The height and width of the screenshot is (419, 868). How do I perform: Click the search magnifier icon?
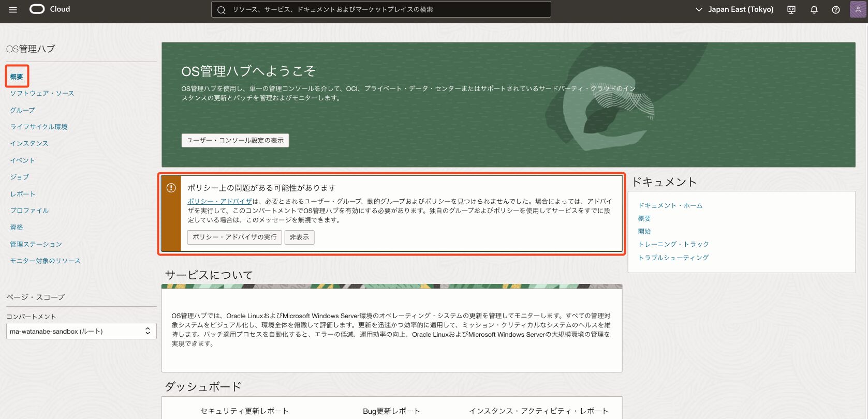[222, 10]
